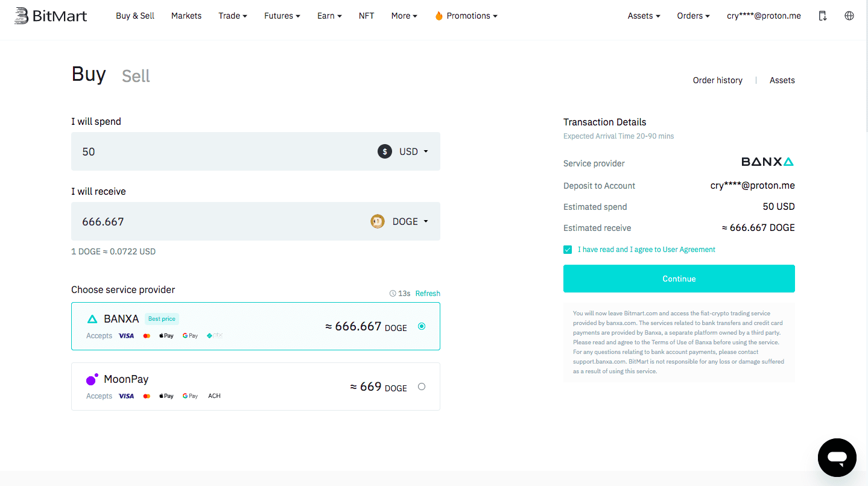Expand the Orders menu in header
868x486 pixels.
(693, 16)
